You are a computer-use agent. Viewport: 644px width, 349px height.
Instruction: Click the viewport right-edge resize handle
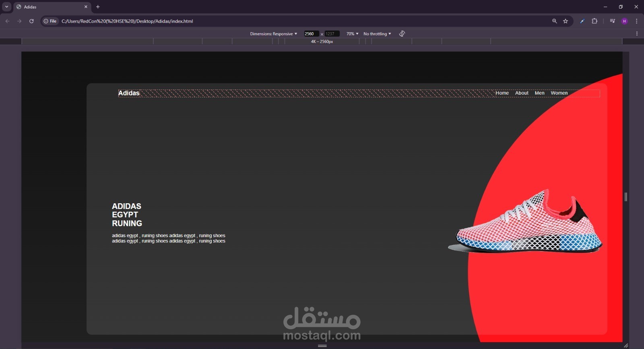coord(626,197)
